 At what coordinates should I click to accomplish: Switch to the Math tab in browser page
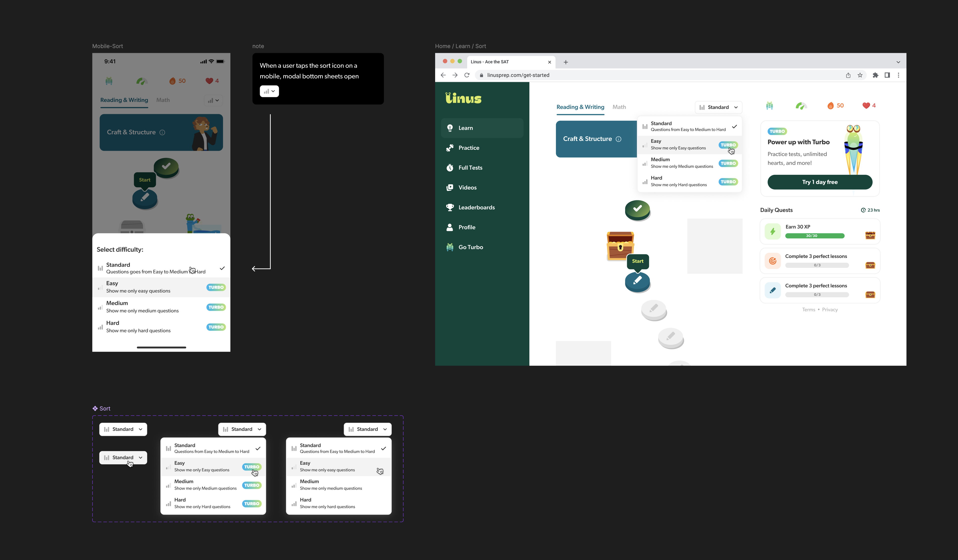pos(619,107)
